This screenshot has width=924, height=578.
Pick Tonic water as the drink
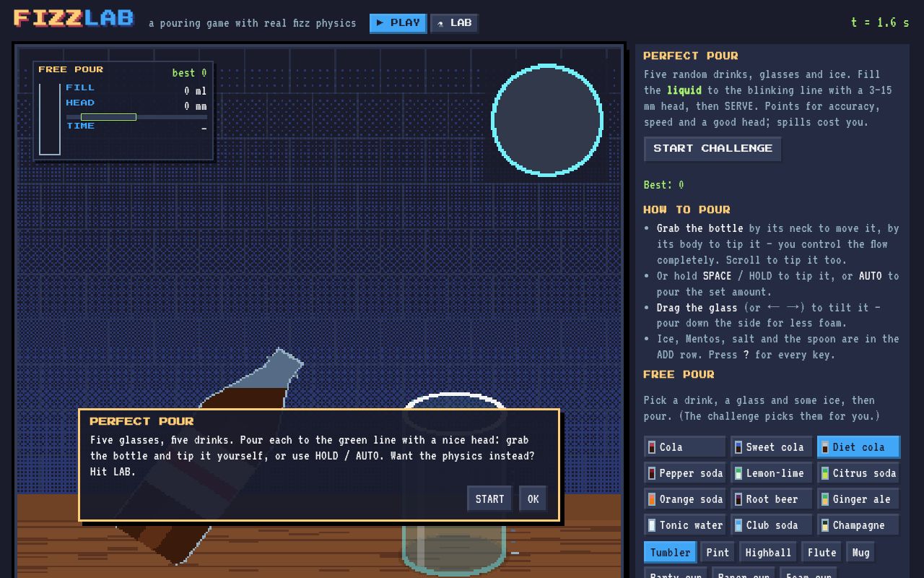(x=684, y=525)
